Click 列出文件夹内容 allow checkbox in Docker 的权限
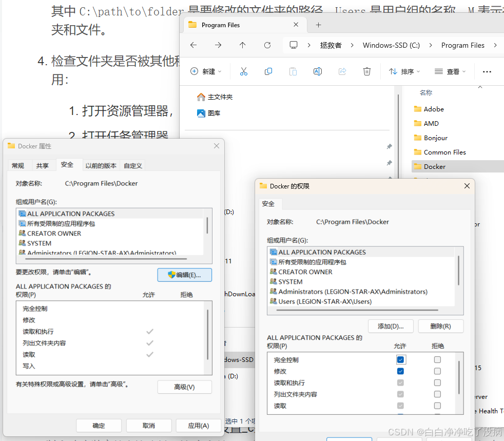 point(400,394)
